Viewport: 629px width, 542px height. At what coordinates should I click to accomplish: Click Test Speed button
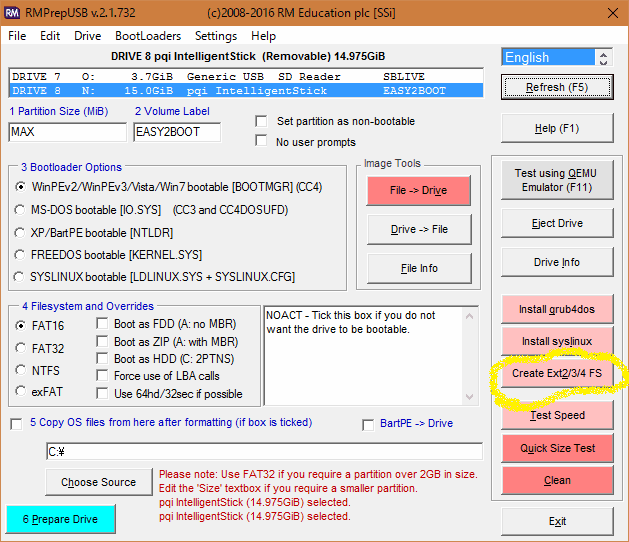557,415
